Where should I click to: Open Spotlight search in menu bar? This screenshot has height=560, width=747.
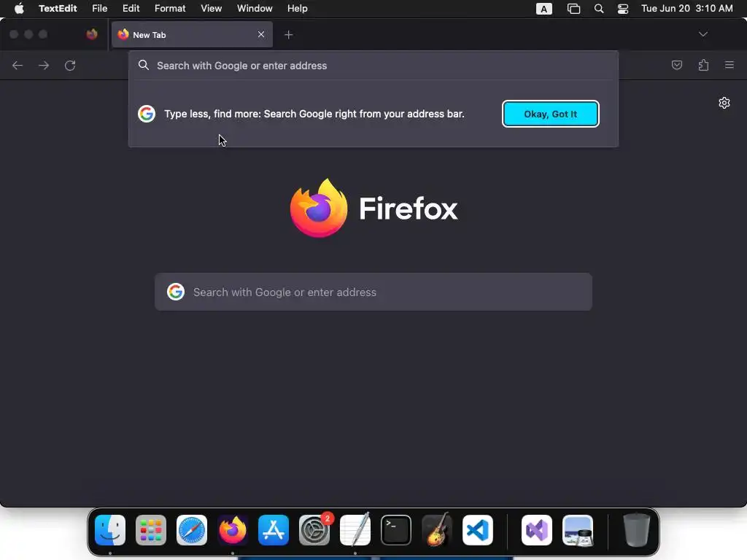[x=599, y=9]
